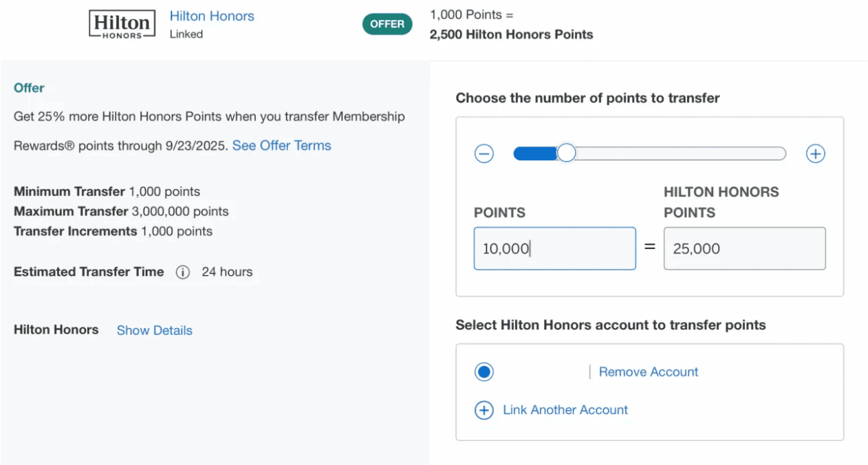Select the linked Hilton Honors account radio button
The image size is (868, 465).
[484, 371]
